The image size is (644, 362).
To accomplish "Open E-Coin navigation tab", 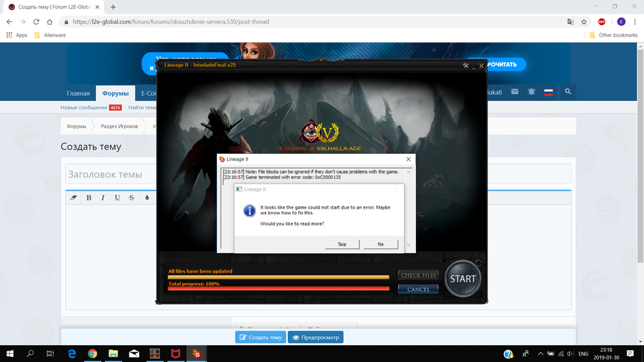I will point(148,93).
